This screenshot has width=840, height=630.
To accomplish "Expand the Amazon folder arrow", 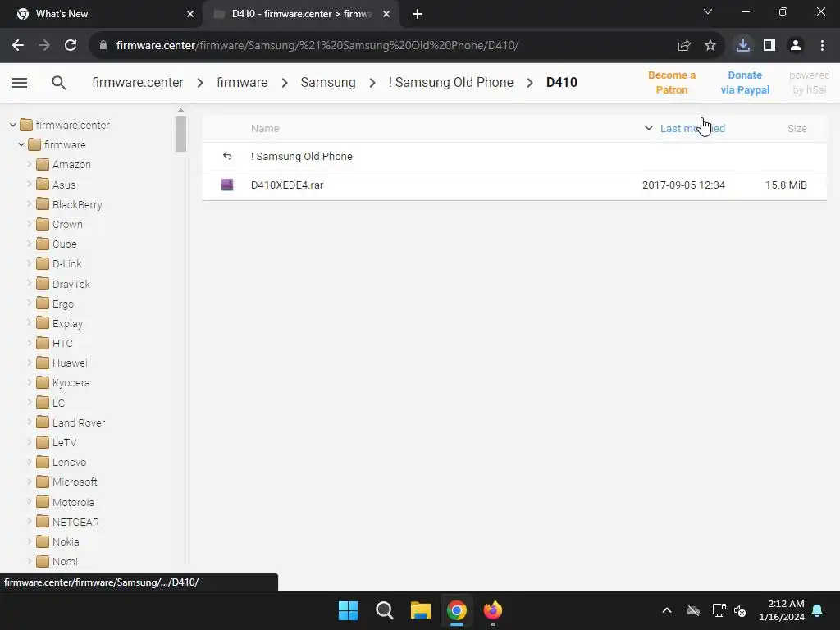I will point(30,164).
